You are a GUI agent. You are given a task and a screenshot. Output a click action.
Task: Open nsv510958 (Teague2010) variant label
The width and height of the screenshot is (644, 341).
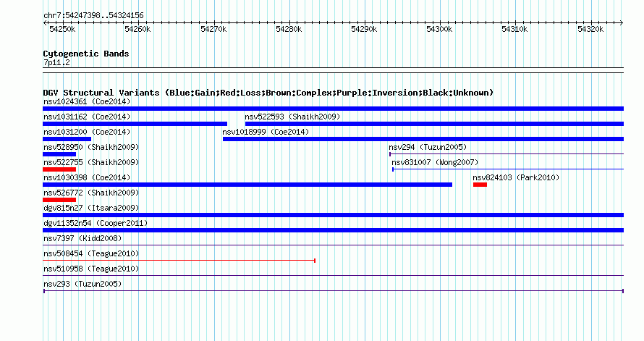(x=91, y=269)
